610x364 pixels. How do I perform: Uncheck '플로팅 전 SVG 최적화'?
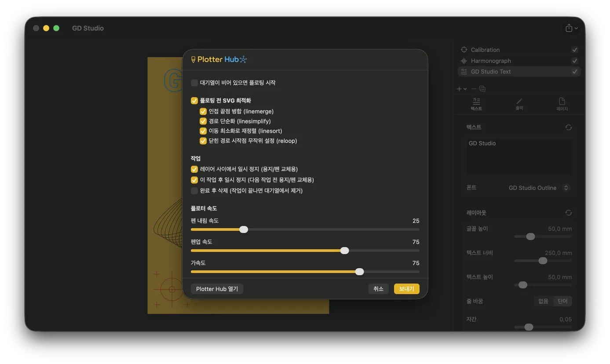(x=194, y=101)
